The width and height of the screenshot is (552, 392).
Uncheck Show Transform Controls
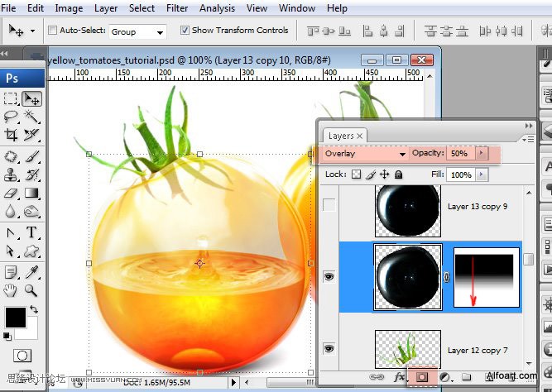(184, 31)
